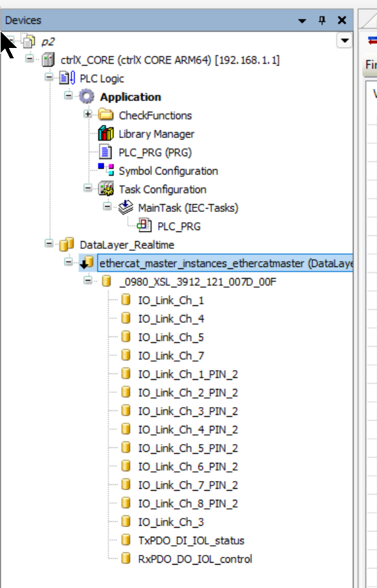Select the p2 project row
This screenshot has width=377, height=588.
tap(47, 41)
